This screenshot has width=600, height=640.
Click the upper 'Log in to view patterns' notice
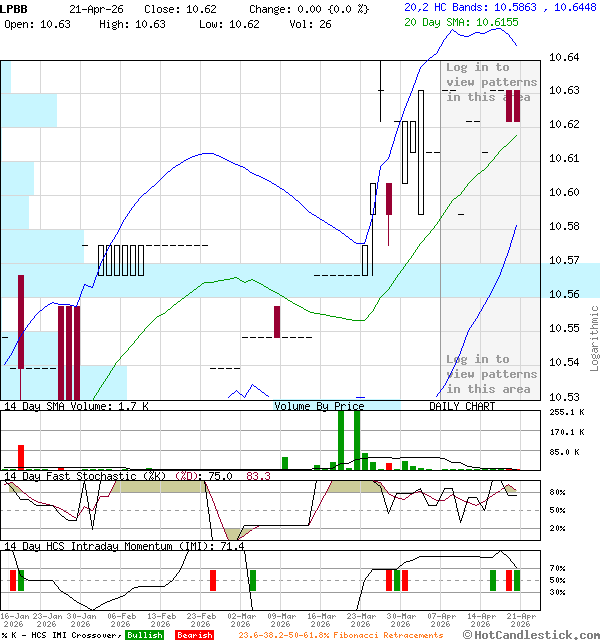[x=489, y=82]
